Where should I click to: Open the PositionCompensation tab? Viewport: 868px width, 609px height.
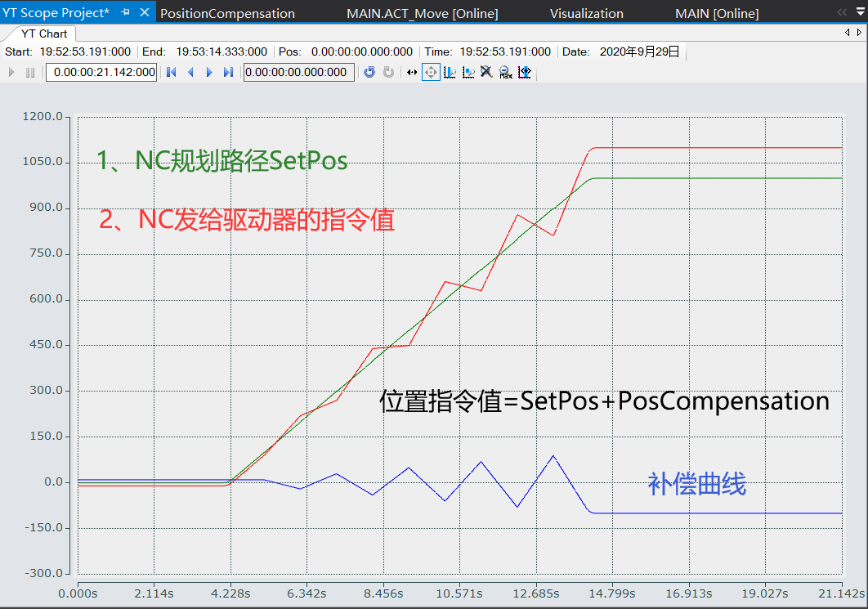coord(227,12)
